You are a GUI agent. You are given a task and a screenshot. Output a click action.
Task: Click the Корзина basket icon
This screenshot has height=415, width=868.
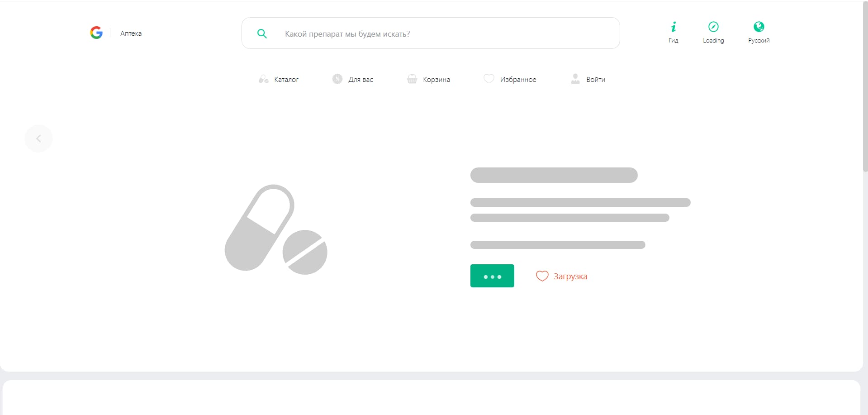[412, 79]
